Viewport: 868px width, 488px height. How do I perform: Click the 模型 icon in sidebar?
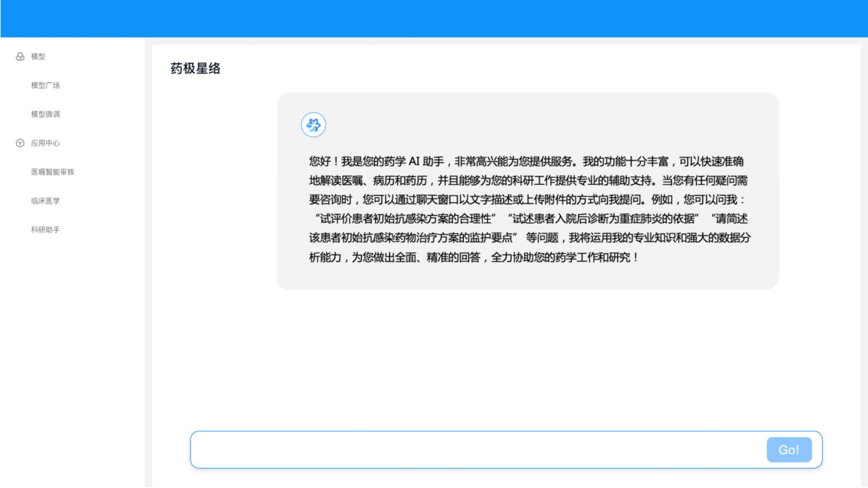click(x=20, y=57)
